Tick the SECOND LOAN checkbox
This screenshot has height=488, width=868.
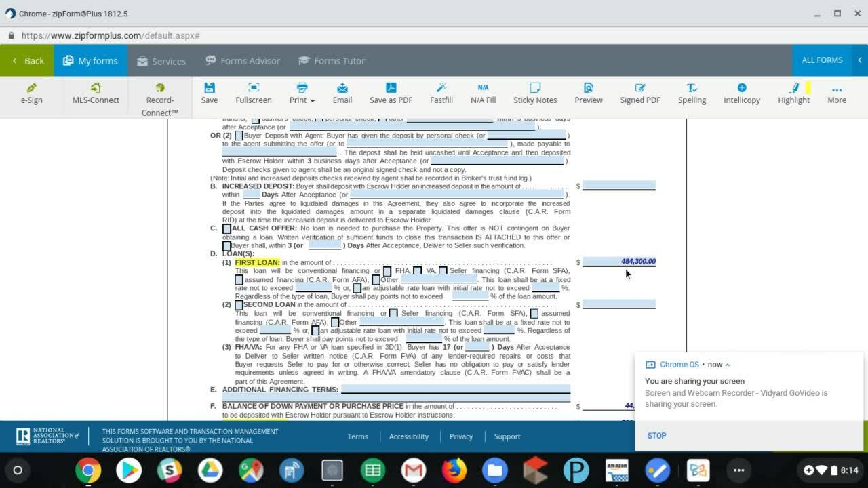[x=239, y=305]
